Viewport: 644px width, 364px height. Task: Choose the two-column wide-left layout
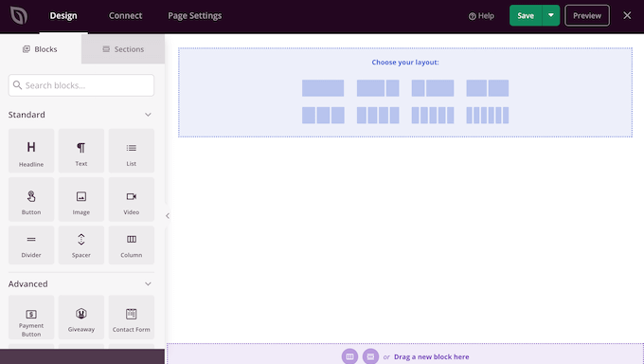point(378,88)
